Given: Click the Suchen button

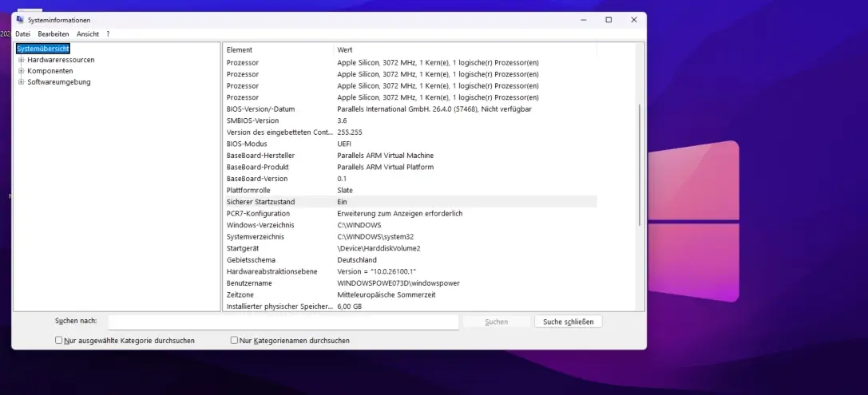Looking at the screenshot, I should [x=496, y=322].
